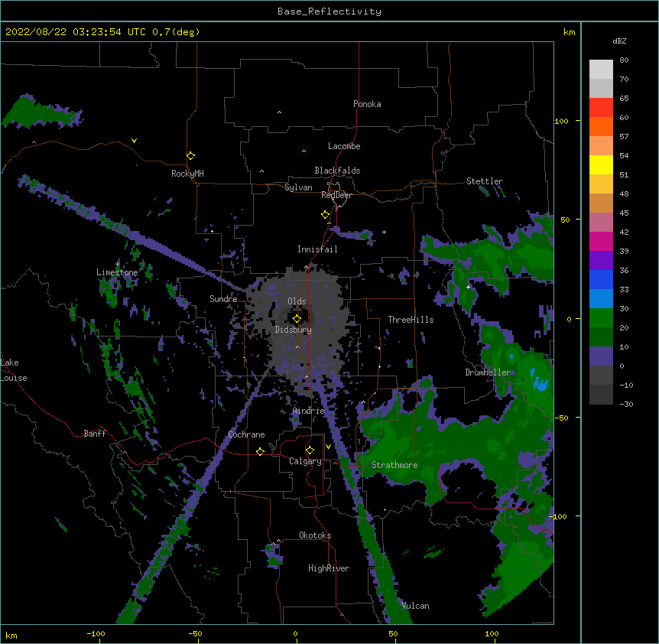Click the Olds town label
Viewport: 659px width, 644px height.
click(x=297, y=301)
